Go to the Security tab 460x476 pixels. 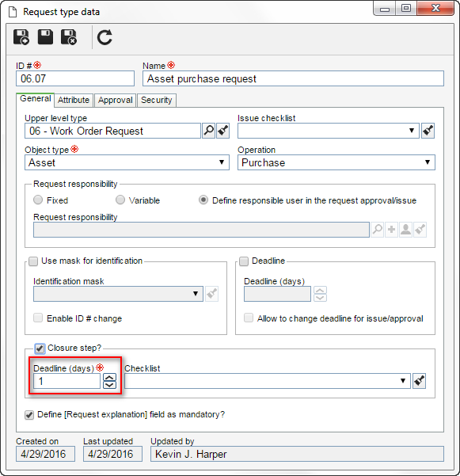[x=157, y=100]
